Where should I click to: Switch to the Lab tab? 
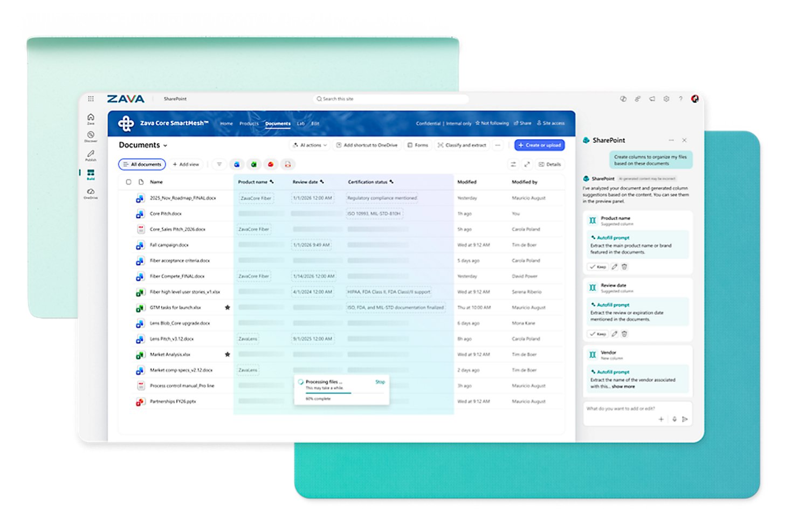pos(301,123)
